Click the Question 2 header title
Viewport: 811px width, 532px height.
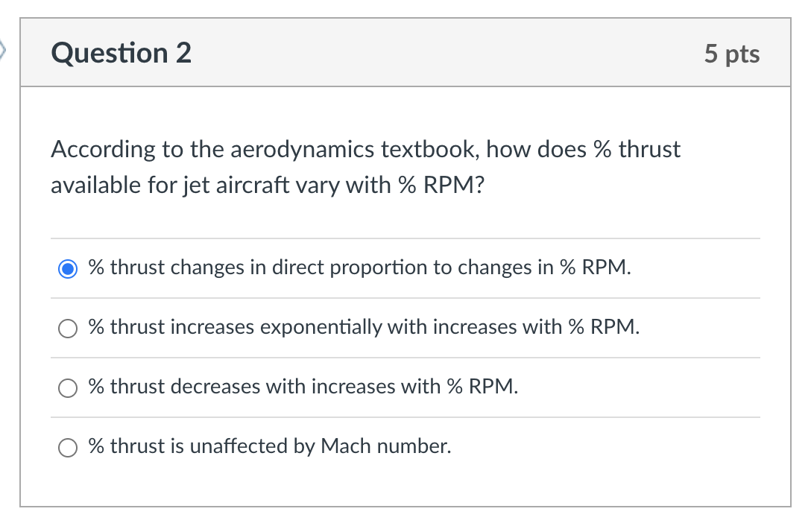[x=121, y=53]
